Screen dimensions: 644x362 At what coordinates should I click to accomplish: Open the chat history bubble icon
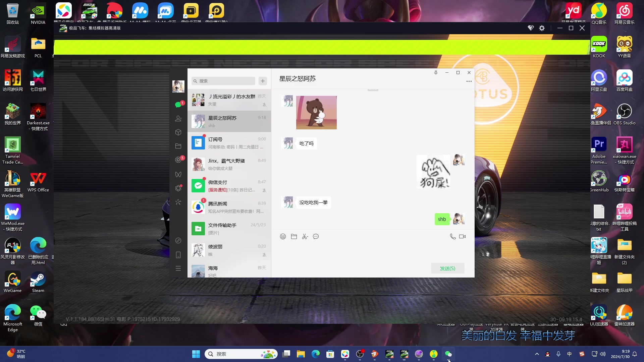point(316,237)
